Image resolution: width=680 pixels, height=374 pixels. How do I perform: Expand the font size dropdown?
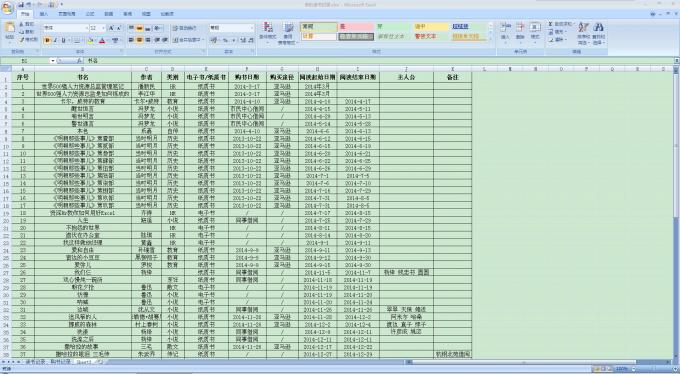[x=103, y=28]
